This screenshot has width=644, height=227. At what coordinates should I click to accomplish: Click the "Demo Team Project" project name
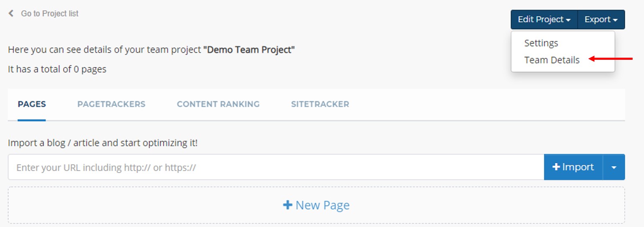pos(249,50)
